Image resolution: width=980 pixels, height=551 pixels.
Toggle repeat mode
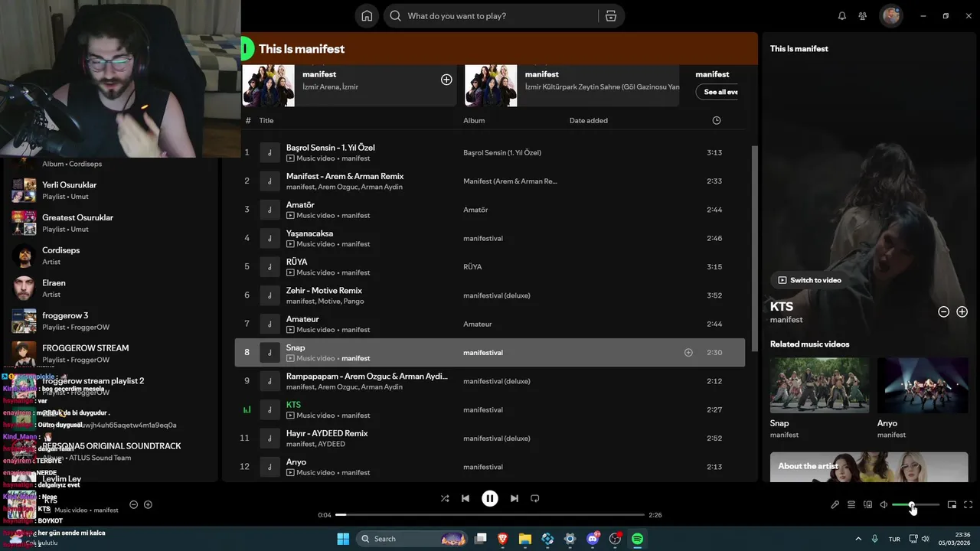click(x=535, y=498)
